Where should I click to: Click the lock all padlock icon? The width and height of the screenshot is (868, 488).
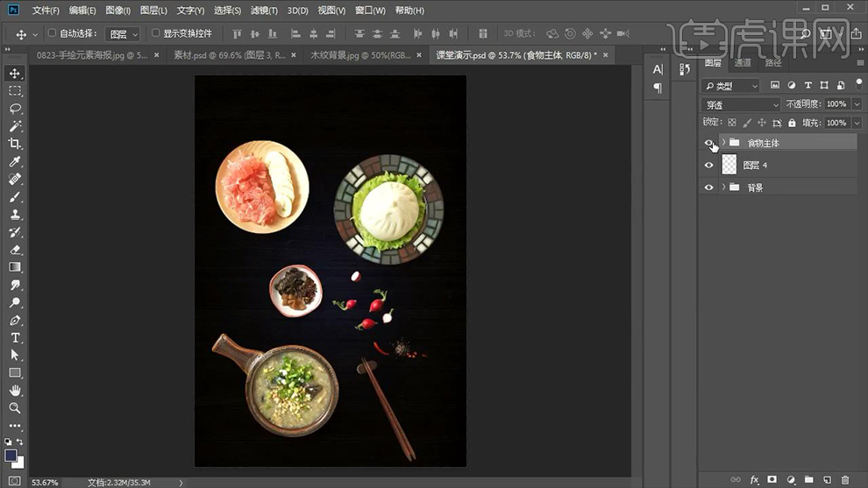click(x=792, y=124)
